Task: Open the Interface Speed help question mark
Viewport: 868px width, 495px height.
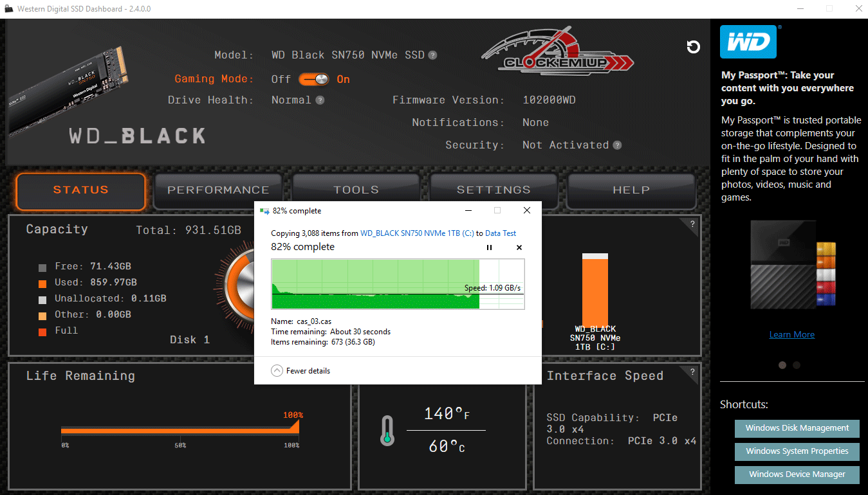Action: [x=692, y=372]
